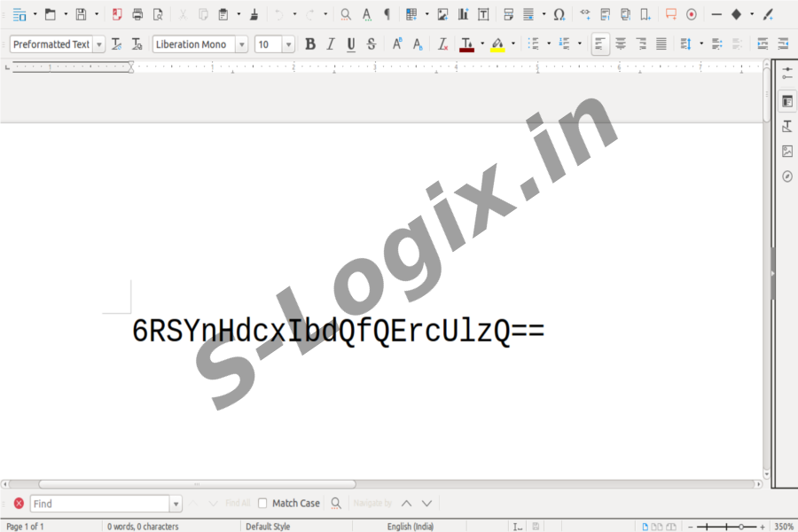Image resolution: width=798 pixels, height=532 pixels.
Task: Click the Print icon
Action: [137, 14]
